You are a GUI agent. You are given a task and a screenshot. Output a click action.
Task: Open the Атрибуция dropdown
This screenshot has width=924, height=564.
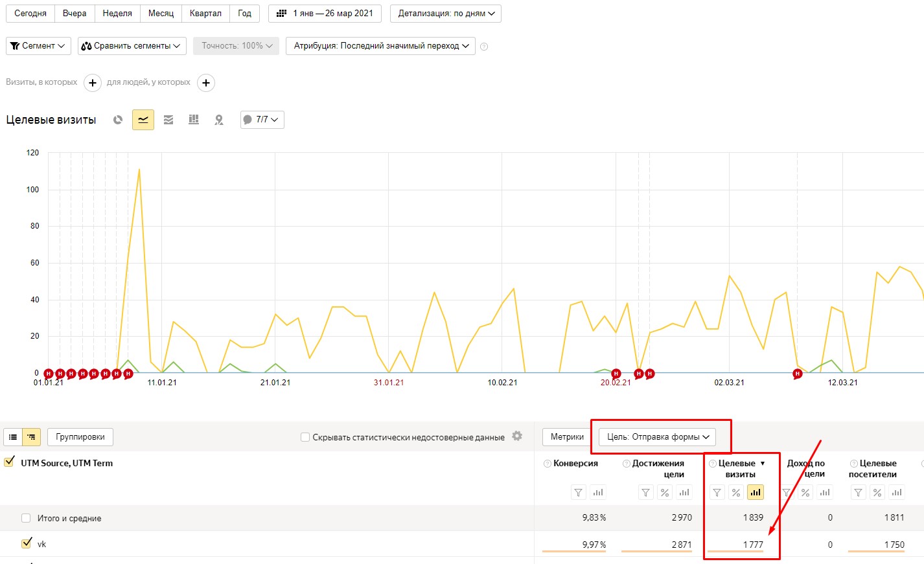point(380,46)
